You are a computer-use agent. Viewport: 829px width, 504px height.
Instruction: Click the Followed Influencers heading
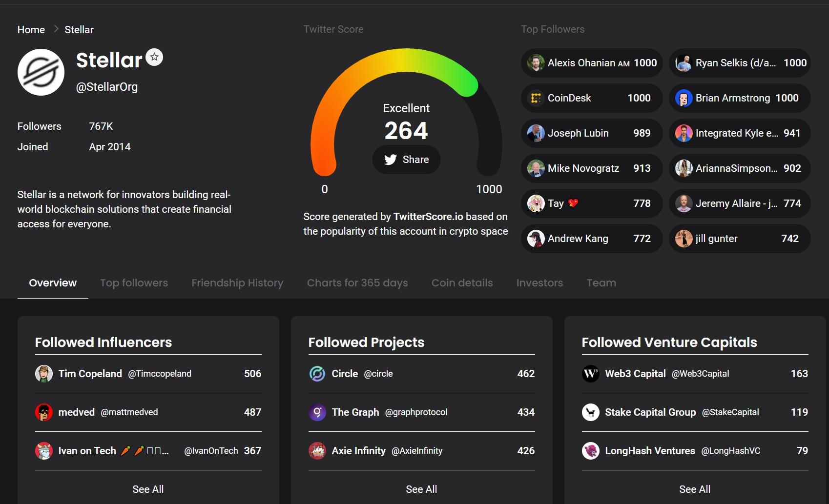(104, 342)
